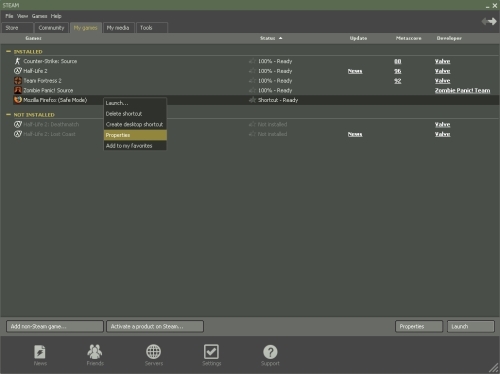Switch to the My games tab

86,28
